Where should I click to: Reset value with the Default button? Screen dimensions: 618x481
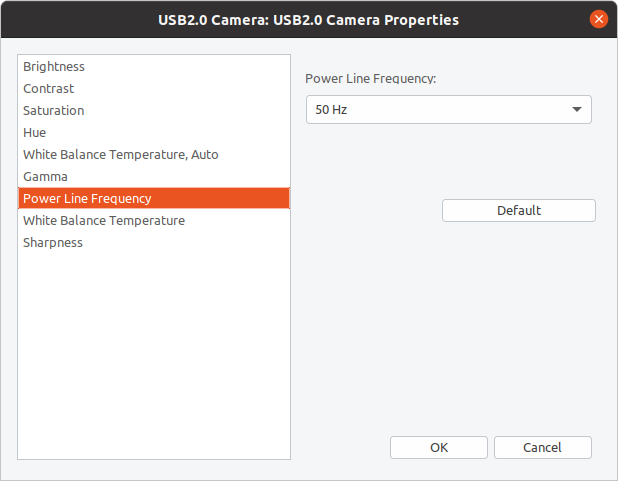(x=519, y=211)
